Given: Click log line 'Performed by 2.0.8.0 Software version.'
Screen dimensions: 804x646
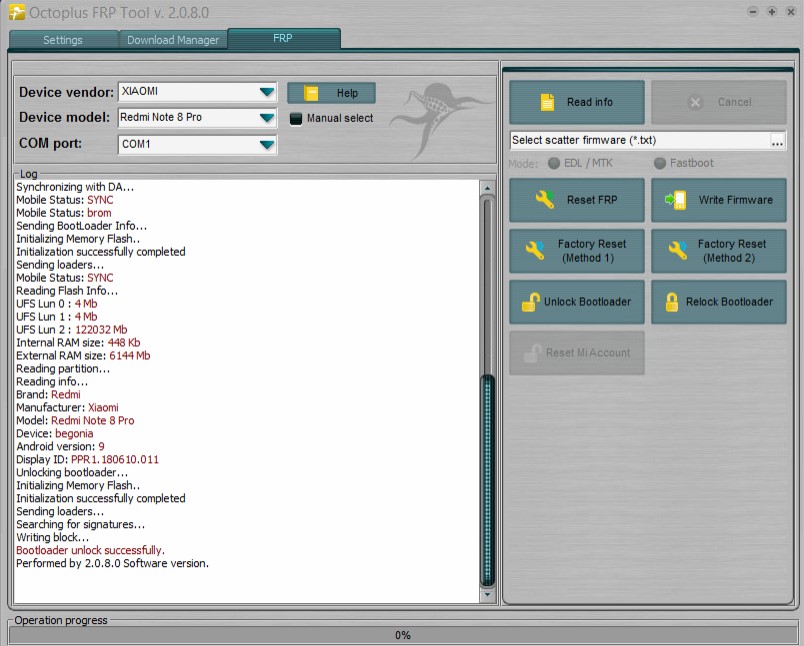Looking at the screenshot, I should click(112, 563).
